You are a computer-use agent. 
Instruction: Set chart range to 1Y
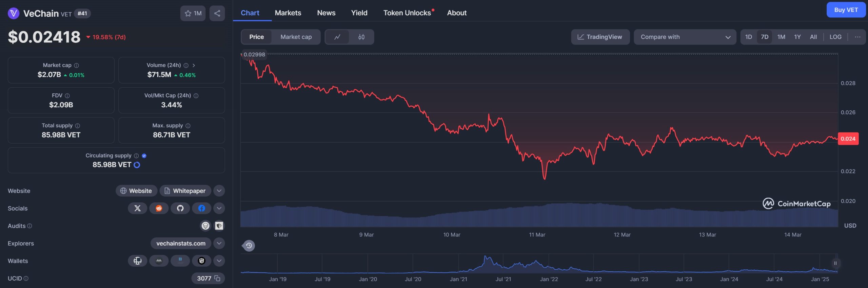(x=797, y=37)
